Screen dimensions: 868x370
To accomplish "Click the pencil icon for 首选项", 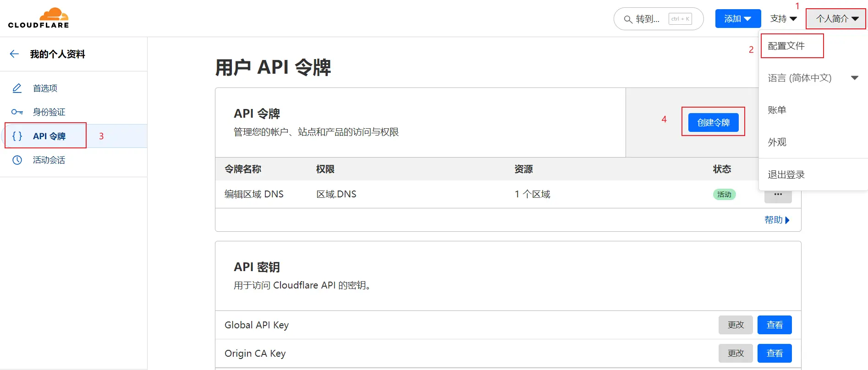I will (x=17, y=88).
